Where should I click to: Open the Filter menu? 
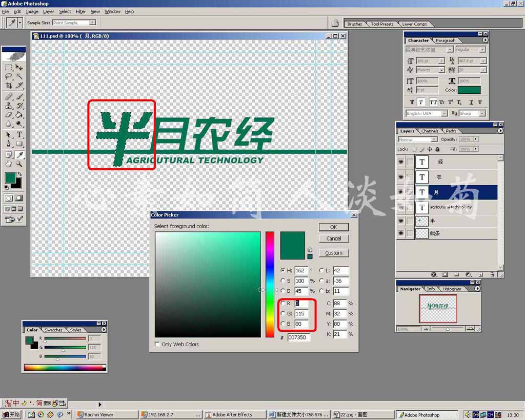click(x=80, y=11)
